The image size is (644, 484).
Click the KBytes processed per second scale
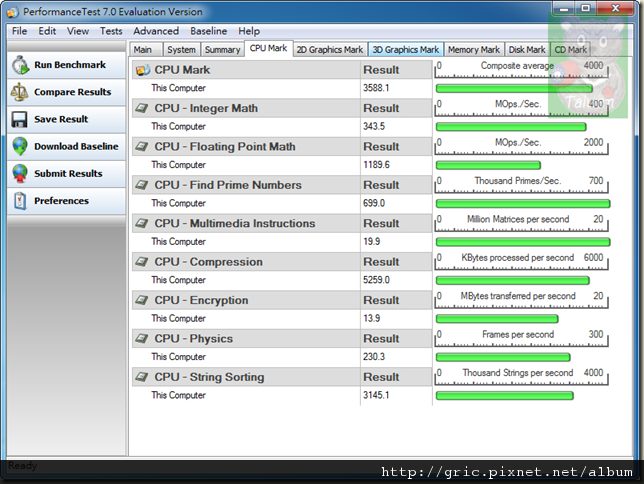[522, 262]
